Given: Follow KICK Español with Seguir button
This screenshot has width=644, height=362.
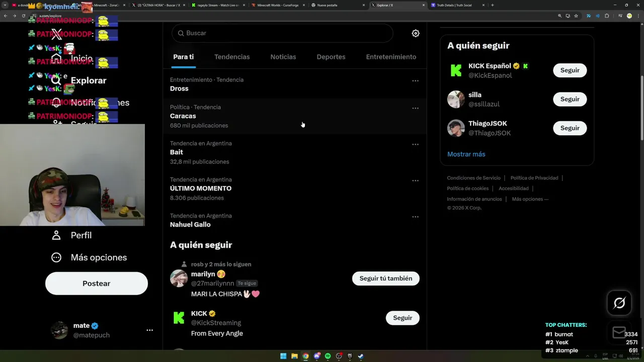Looking at the screenshot, I should [570, 70].
